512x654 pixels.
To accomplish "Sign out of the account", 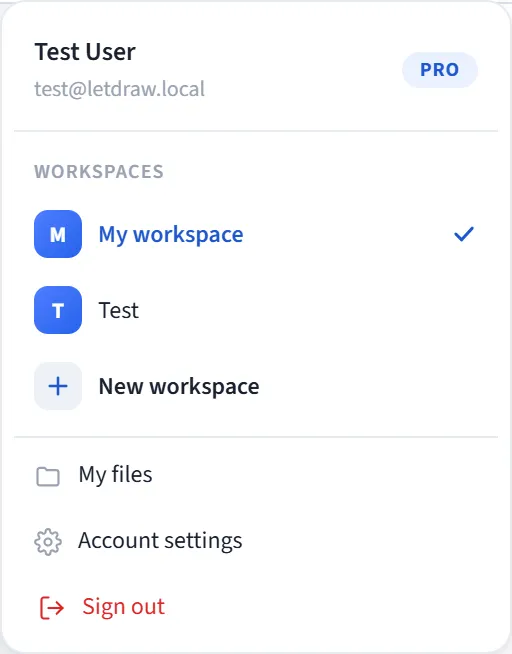I will coord(256,607).
